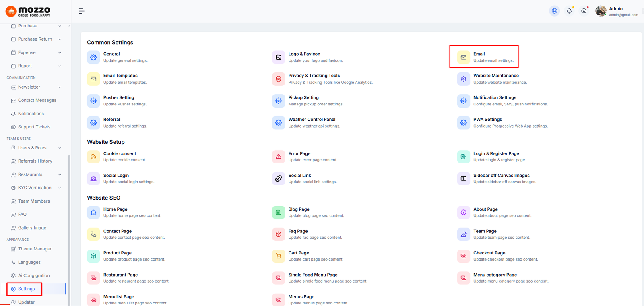Viewport: 644px width, 306px height.
Task: Click the Home Page house icon
Action: [x=93, y=212]
